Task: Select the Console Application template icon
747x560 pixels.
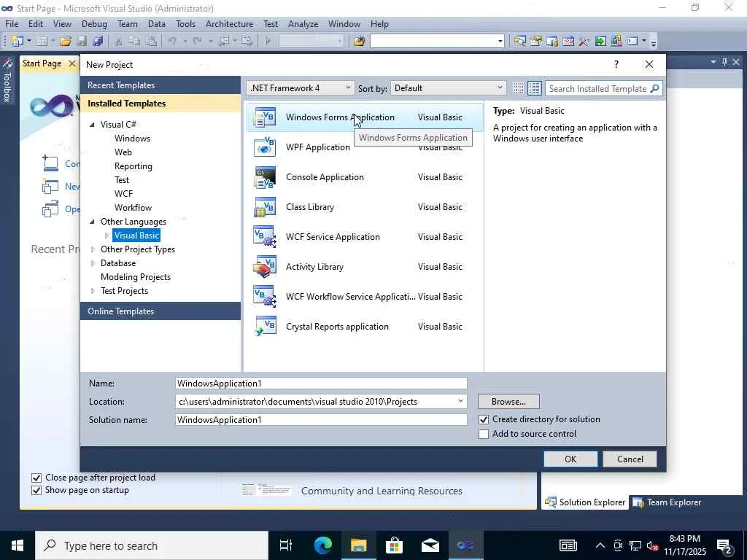Action: (265, 177)
